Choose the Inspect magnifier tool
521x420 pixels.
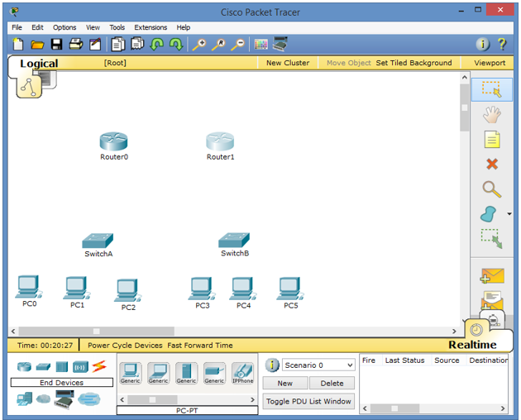[492, 189]
